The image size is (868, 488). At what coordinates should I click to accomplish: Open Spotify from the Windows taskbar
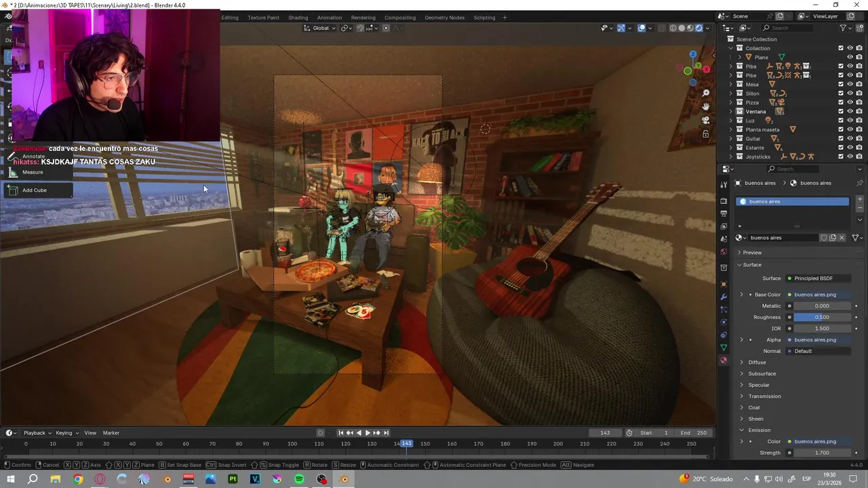pos(299,479)
